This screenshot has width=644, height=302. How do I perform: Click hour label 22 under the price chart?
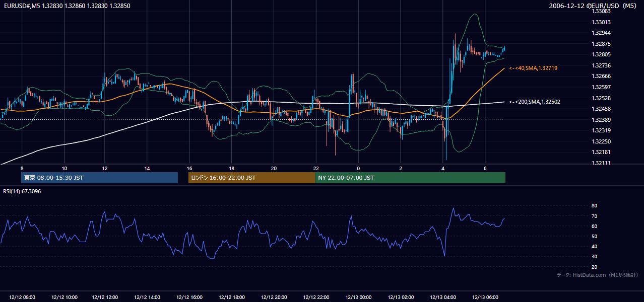point(316,168)
